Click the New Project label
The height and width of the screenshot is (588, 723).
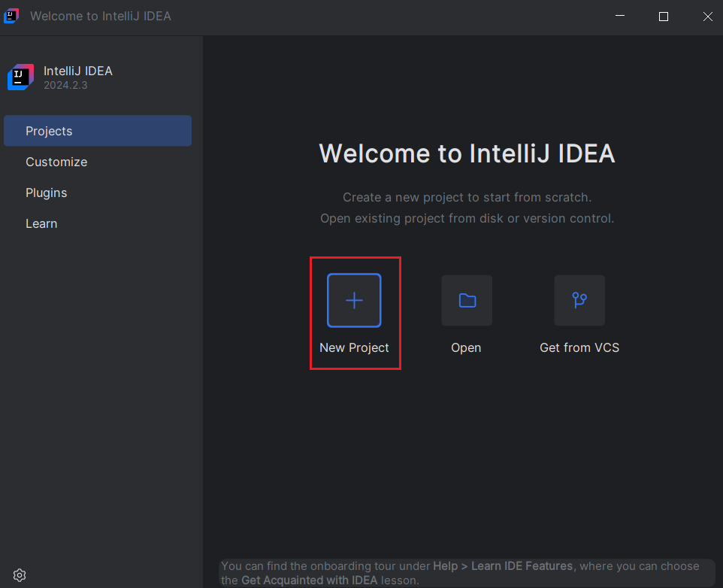354,347
